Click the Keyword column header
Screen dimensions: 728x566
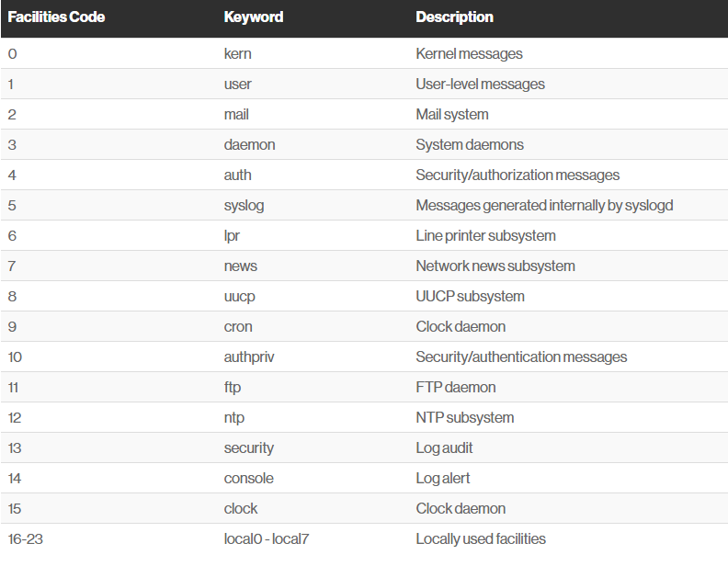(254, 17)
